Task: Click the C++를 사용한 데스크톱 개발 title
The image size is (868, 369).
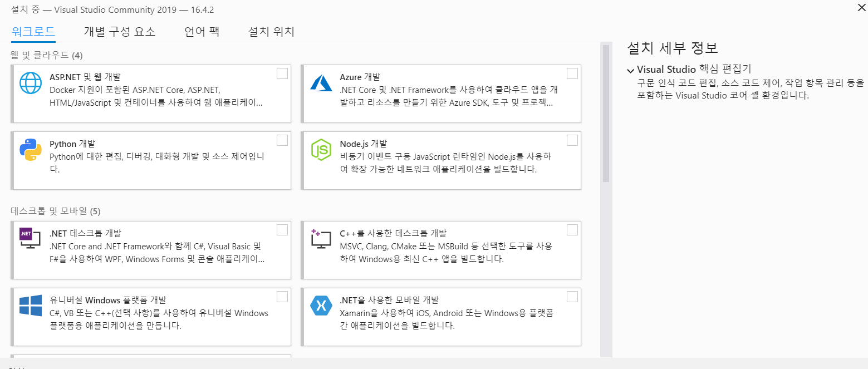Action: 393,233
